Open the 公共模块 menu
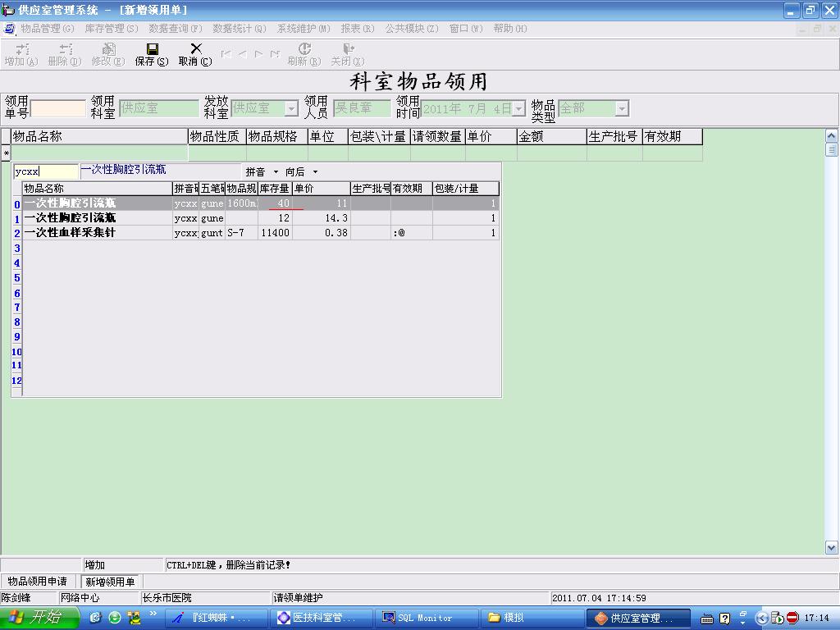This screenshot has width=840, height=630. [x=412, y=29]
